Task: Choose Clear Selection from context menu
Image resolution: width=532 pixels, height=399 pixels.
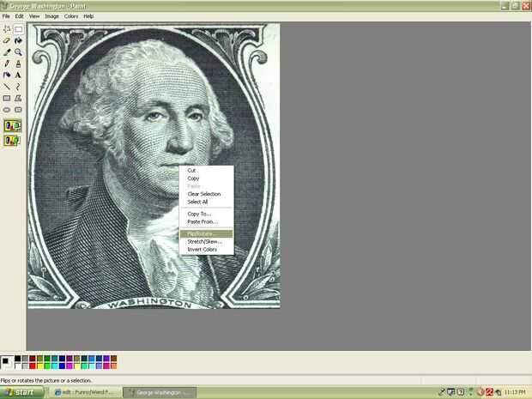Action: tap(206, 194)
